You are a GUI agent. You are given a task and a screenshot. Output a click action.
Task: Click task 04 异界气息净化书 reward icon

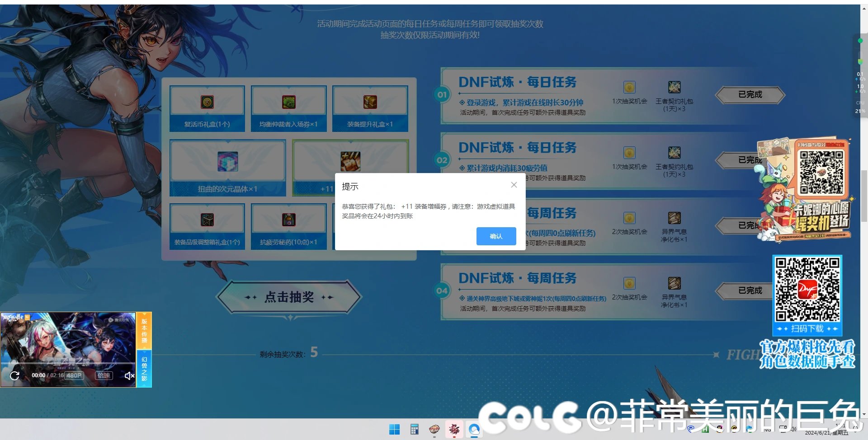[x=674, y=283]
